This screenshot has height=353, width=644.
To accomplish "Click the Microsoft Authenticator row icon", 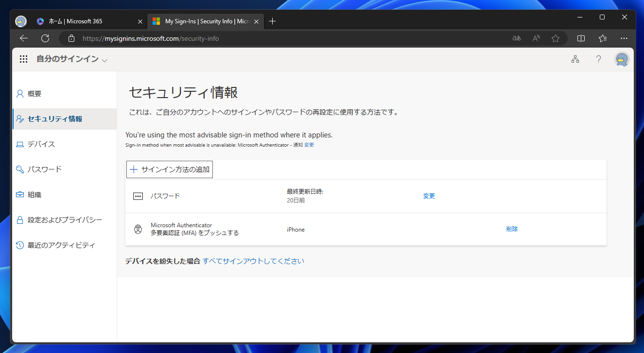I will [138, 229].
